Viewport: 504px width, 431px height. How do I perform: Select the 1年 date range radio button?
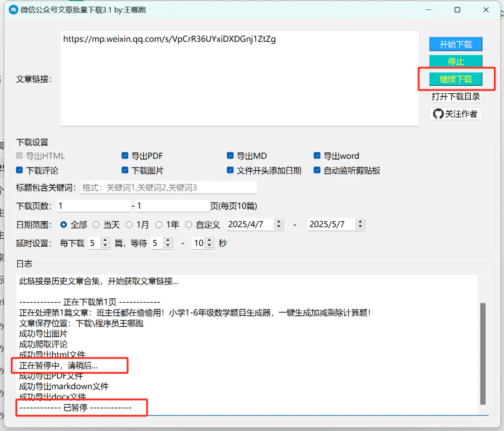pos(159,225)
